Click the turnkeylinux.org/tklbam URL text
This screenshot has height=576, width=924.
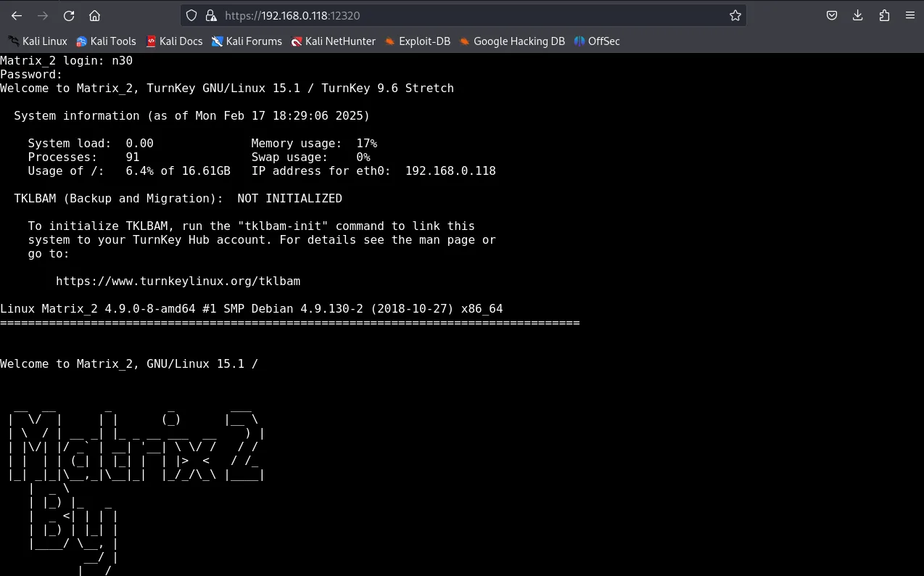(x=178, y=281)
